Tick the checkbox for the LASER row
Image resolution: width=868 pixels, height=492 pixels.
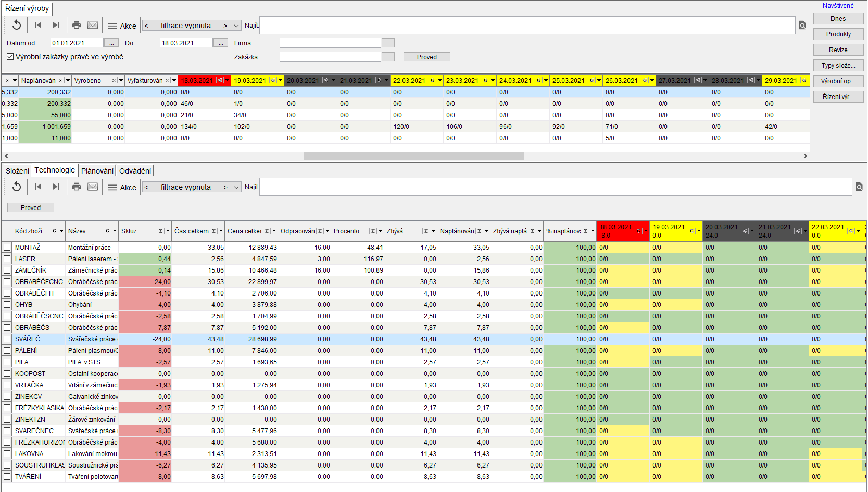(x=7, y=259)
